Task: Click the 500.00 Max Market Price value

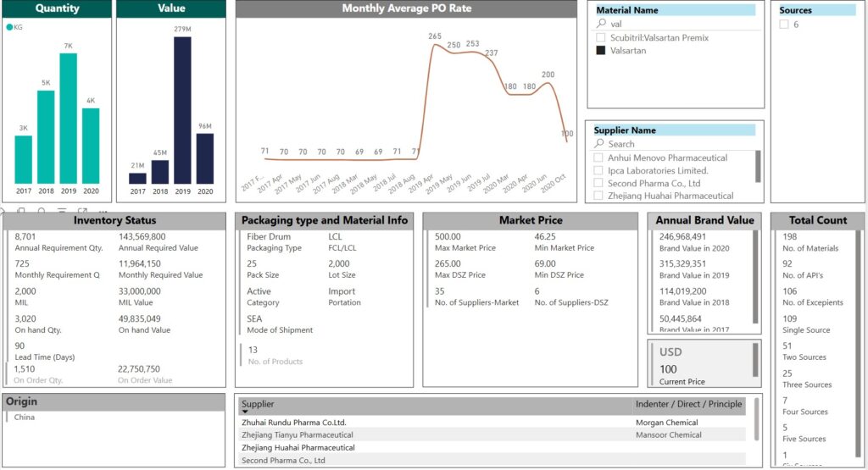Action: (448, 236)
